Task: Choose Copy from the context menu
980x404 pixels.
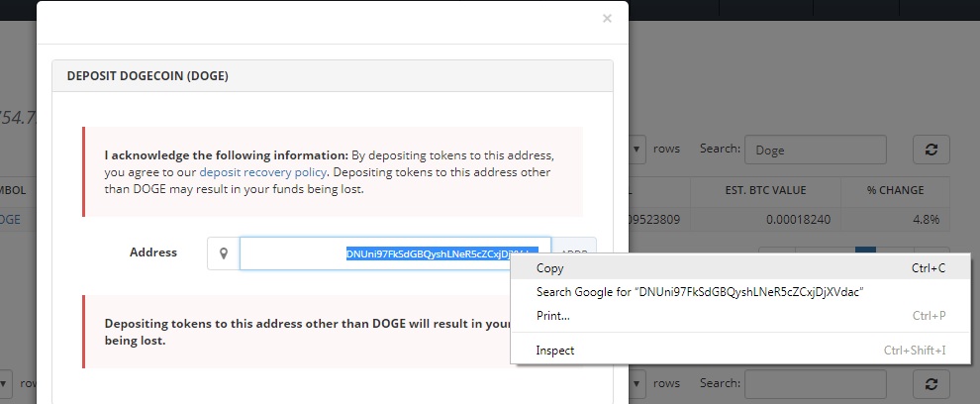Action: coord(740,268)
